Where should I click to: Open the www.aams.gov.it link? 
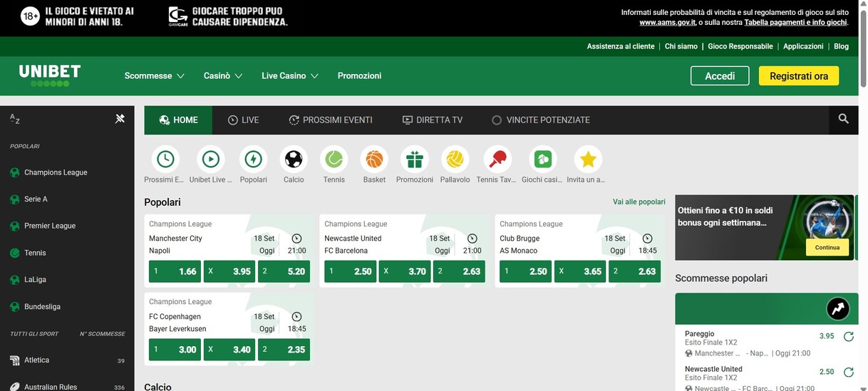coord(668,23)
